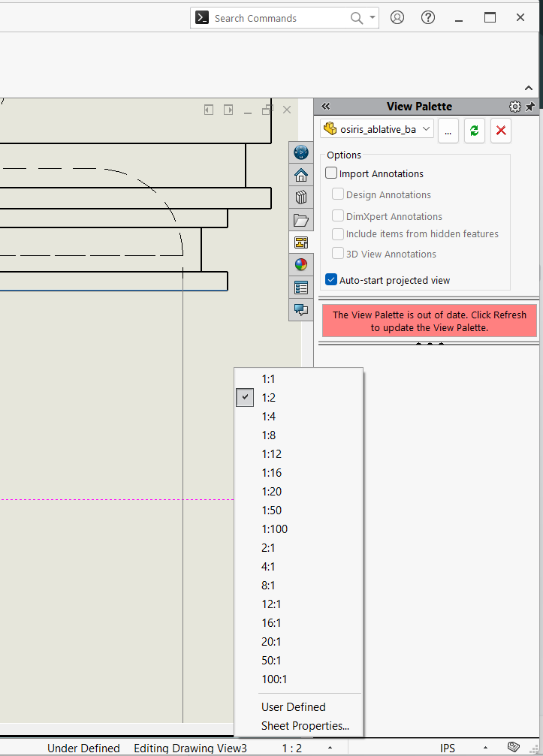Choose User Defined scale from menu
This screenshot has height=756, width=543.
[x=293, y=707]
